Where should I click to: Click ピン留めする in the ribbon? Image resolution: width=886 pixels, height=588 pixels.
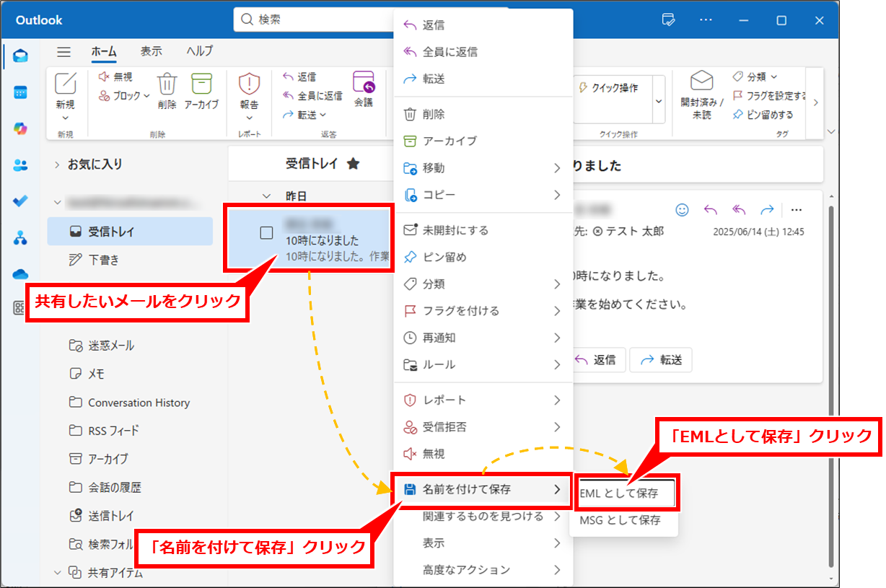[x=763, y=115]
